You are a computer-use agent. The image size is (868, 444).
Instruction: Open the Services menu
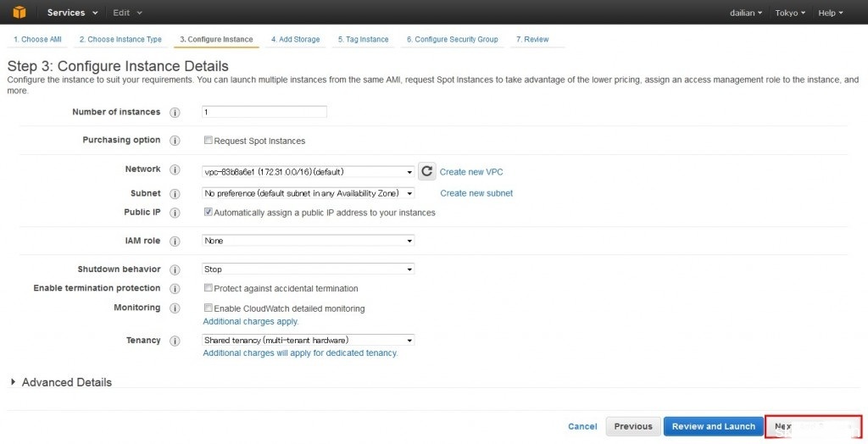click(72, 13)
